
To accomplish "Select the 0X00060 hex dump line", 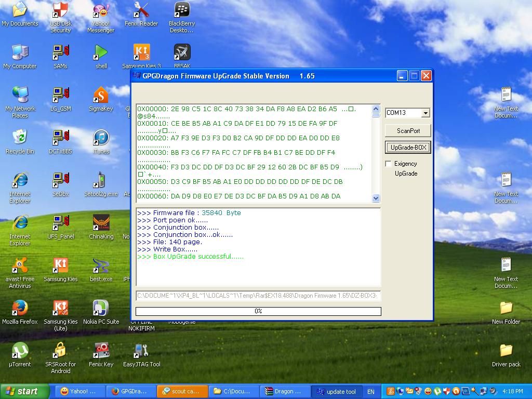I will tap(239, 196).
